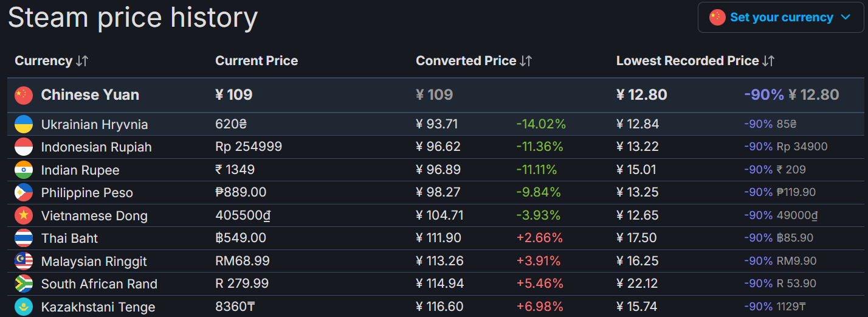Click the Chinese Yuan -90% discount label
The image size is (868, 317).
[x=764, y=95]
